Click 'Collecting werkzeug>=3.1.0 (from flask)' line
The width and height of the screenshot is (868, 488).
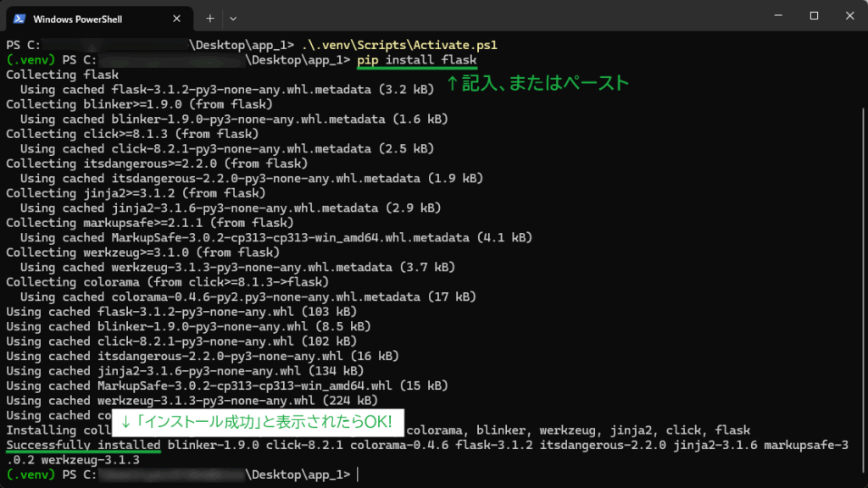click(x=142, y=252)
